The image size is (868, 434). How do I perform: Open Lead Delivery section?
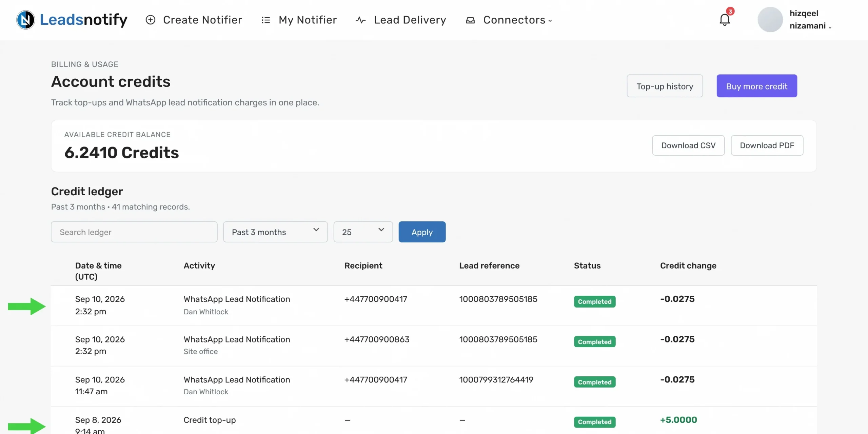pos(410,20)
